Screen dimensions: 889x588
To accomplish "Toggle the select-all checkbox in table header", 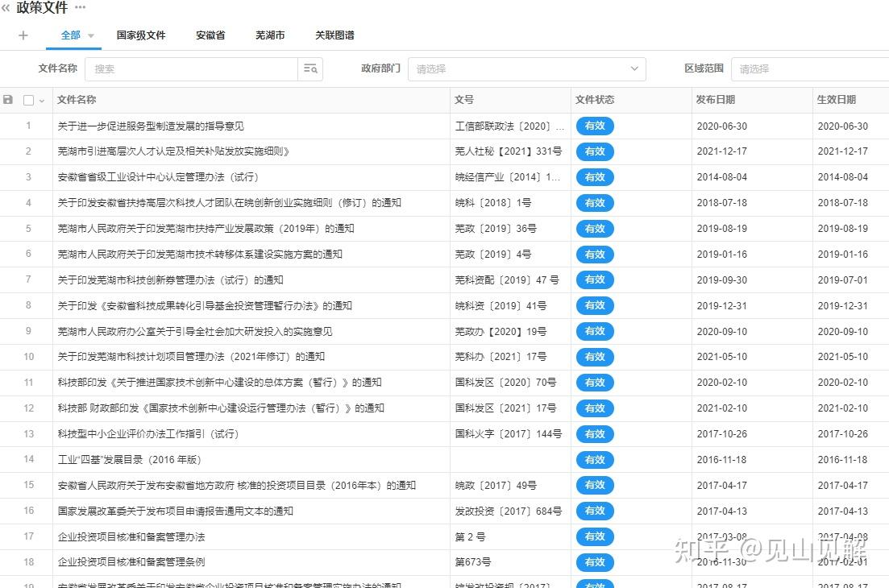I will coord(28,100).
